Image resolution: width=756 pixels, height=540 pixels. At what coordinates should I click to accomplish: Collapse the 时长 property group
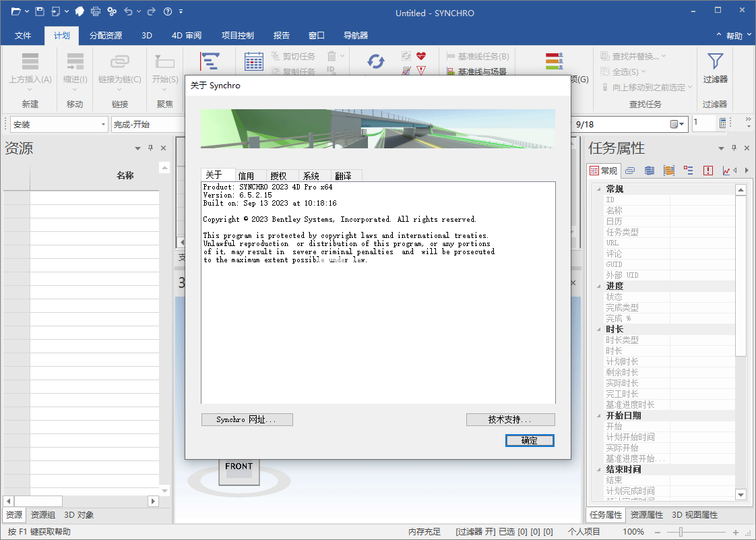coord(599,330)
